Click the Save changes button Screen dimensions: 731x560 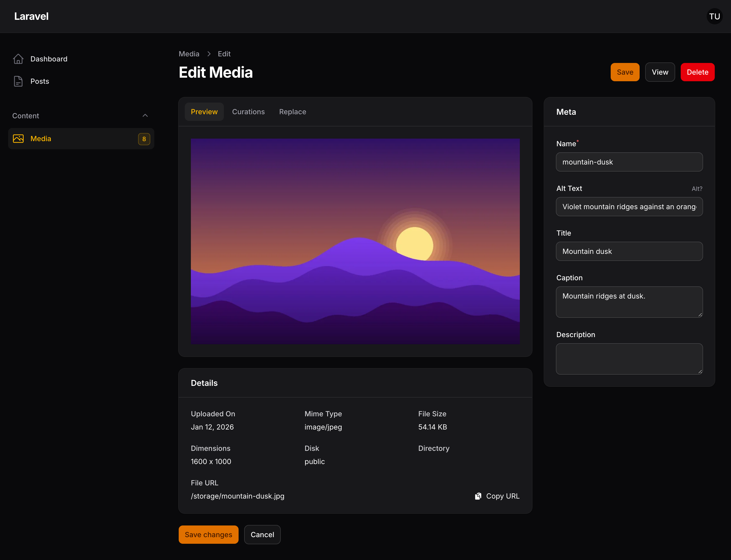coord(209,535)
